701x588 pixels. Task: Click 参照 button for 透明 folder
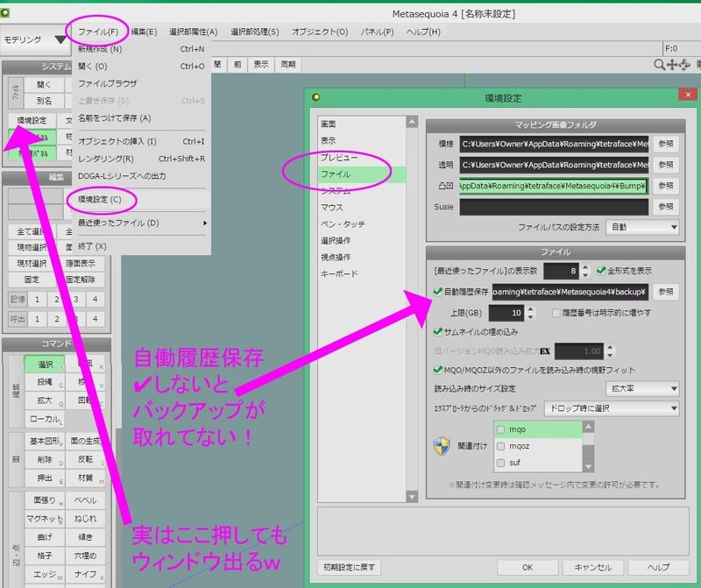point(666,165)
